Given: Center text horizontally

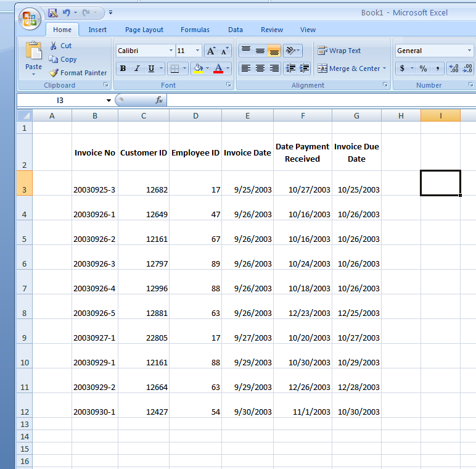Looking at the screenshot, I should pos(260,68).
